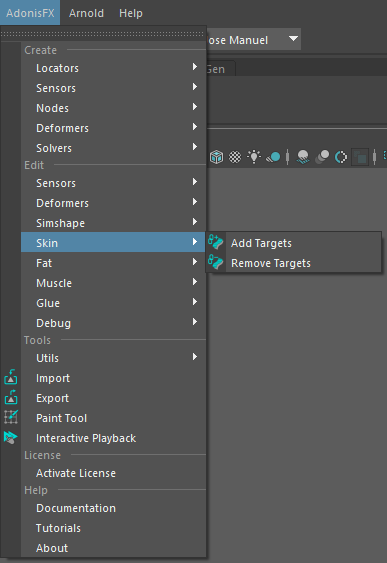Toggle the Use All Lights bulb icon

(254, 157)
